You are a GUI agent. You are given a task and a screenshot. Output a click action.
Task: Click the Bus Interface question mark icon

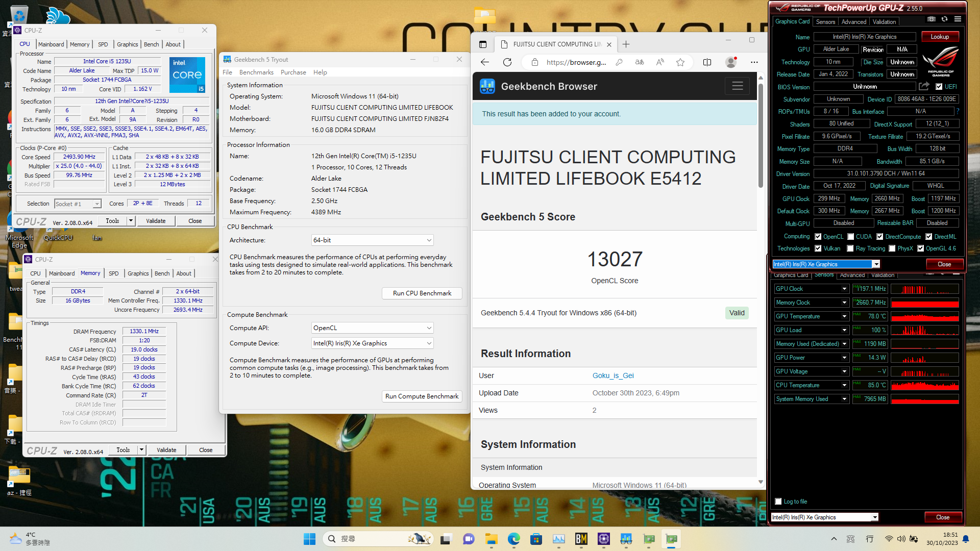(958, 111)
